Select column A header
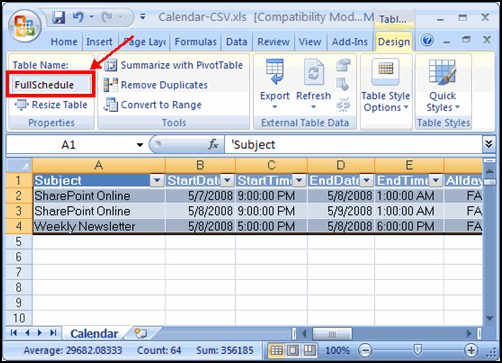The image size is (502, 363). [x=99, y=165]
